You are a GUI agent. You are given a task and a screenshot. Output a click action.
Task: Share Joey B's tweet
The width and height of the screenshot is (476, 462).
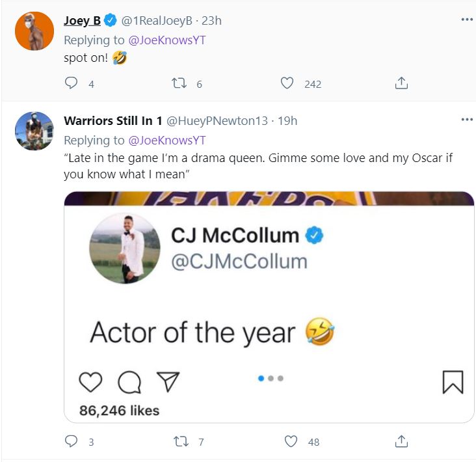coord(401,83)
